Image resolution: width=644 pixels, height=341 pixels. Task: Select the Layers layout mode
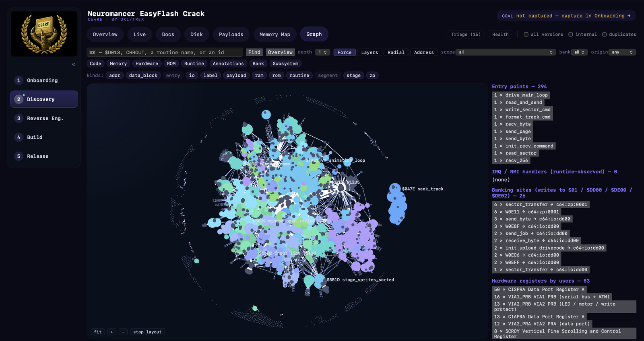(369, 52)
